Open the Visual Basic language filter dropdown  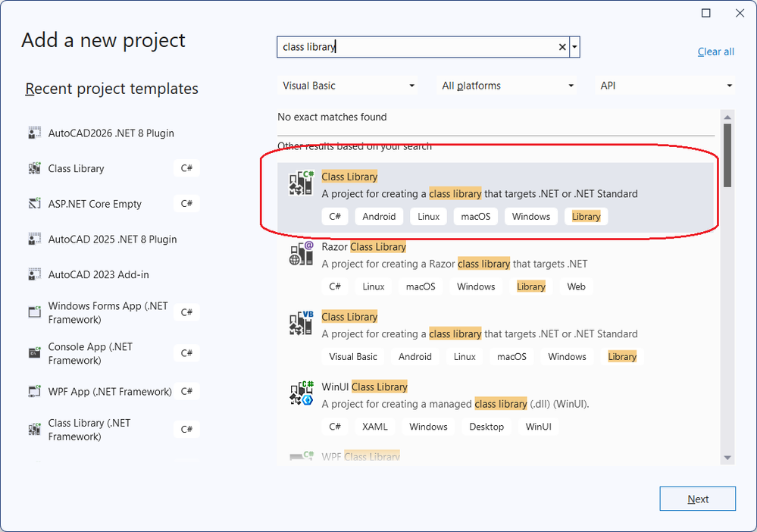coord(348,86)
